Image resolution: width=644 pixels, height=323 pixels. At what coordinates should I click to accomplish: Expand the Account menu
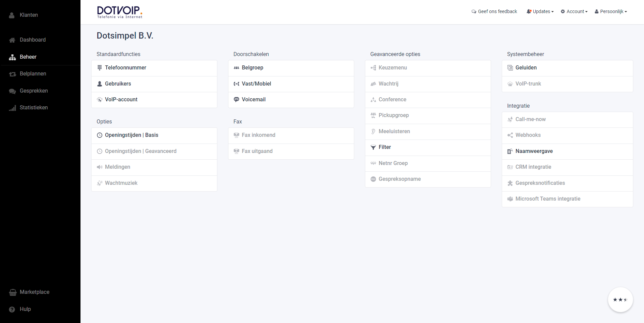574,11
